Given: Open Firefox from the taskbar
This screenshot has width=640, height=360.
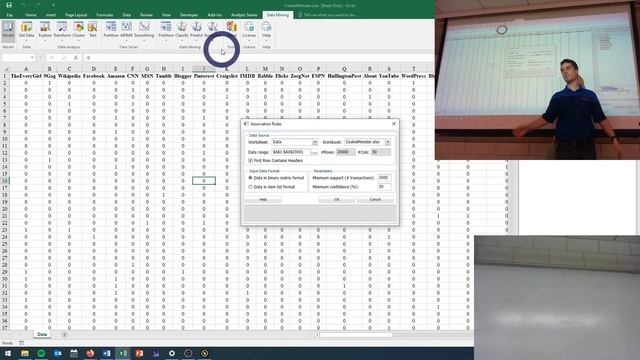Looking at the screenshot, I should click(90, 353).
